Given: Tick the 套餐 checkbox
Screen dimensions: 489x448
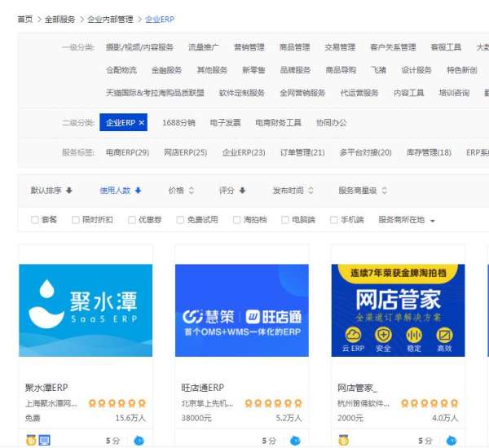Looking at the screenshot, I should [34, 220].
